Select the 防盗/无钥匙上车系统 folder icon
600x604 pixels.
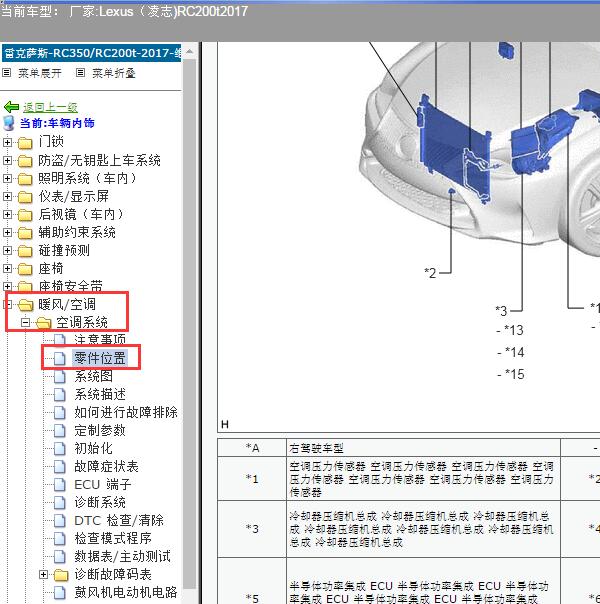tap(25, 161)
